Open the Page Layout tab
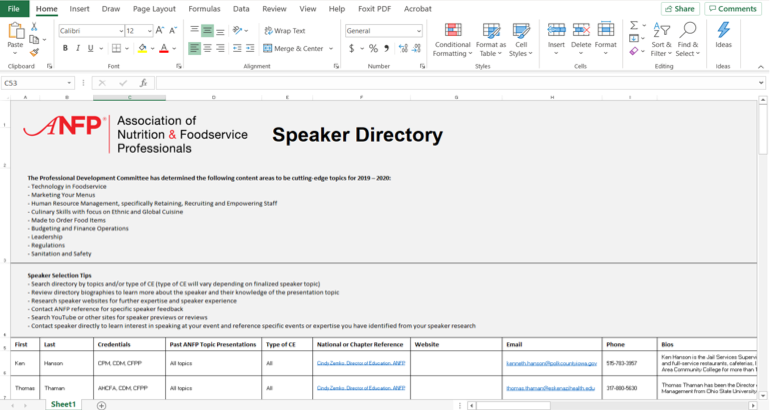Screen dimensions: 770x410 154,8
